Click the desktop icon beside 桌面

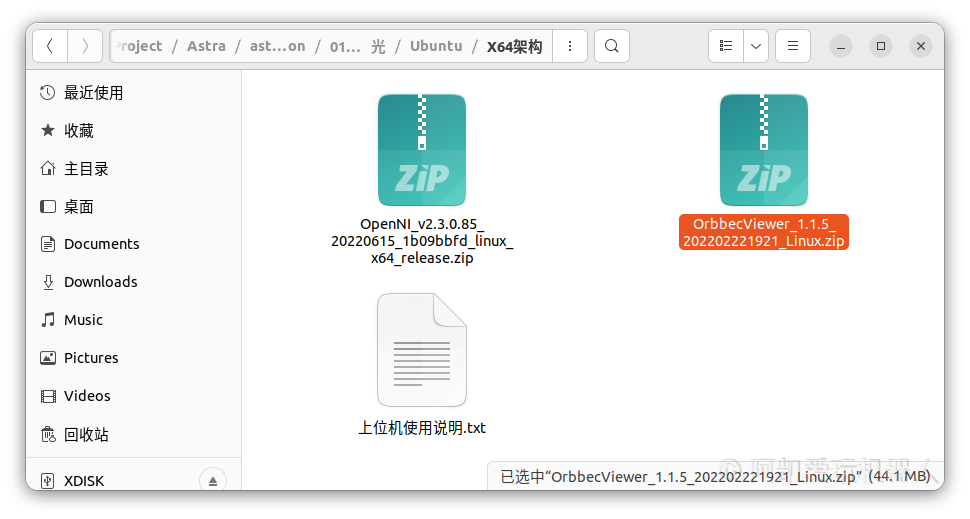pos(48,206)
